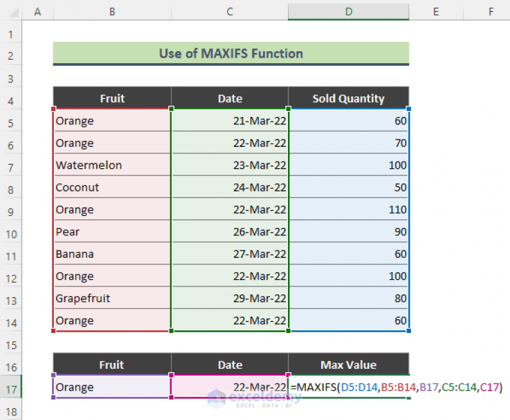510x420 pixels.
Task: Select quantity 60 in row 5
Action: point(348,120)
